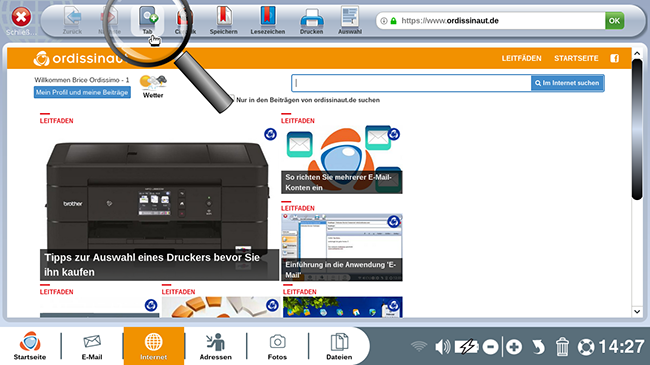Open the LEITFÄDEN header link
650x365 pixels.
click(521, 58)
